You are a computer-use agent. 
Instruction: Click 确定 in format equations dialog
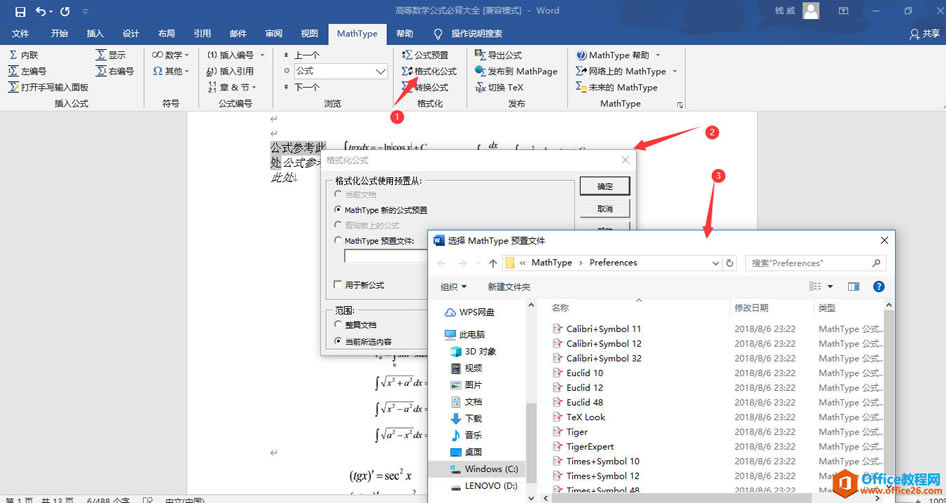605,186
